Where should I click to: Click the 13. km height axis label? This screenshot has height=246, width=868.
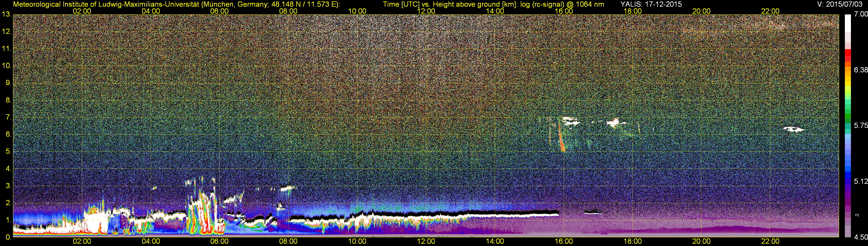(6, 14)
